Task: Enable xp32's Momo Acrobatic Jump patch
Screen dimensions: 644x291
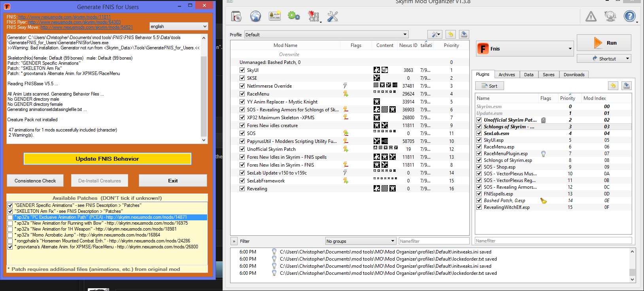Action: click(10, 235)
